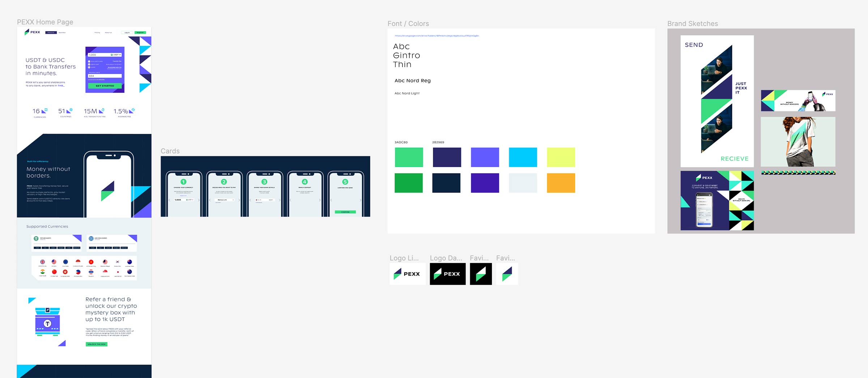
Task: Select the Logo Dark frame thumbnail
Action: click(x=447, y=274)
